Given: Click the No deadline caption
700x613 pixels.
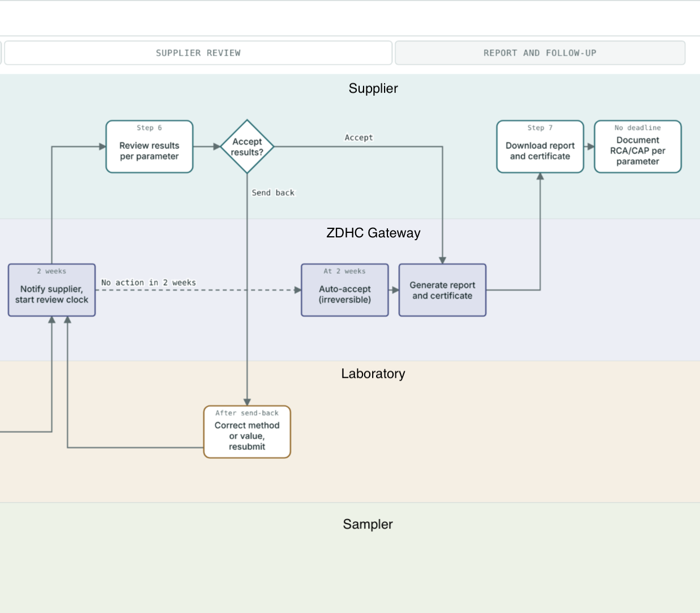Looking at the screenshot, I should (x=638, y=128).
